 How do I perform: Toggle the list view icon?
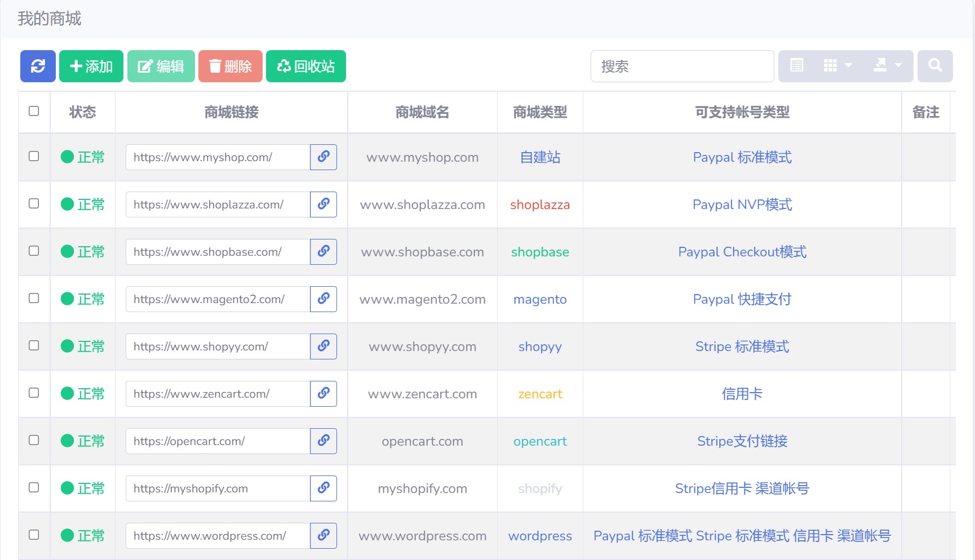click(796, 66)
